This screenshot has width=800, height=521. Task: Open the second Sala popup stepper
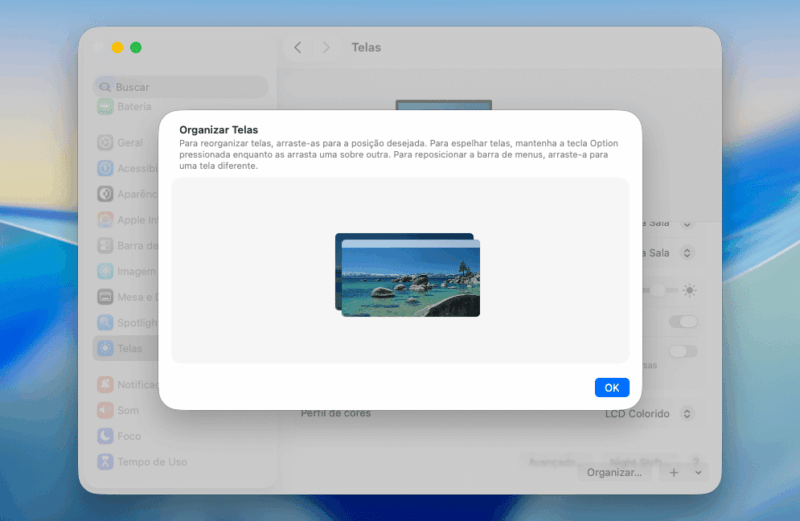687,253
